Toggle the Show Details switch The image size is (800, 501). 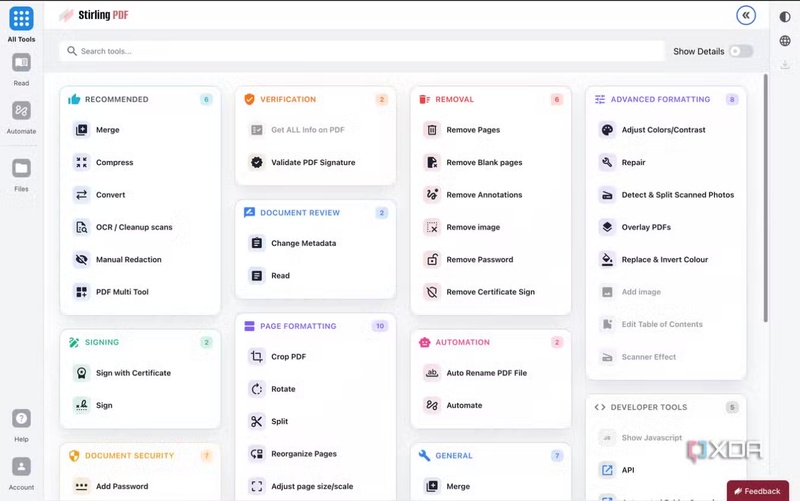coord(741,51)
